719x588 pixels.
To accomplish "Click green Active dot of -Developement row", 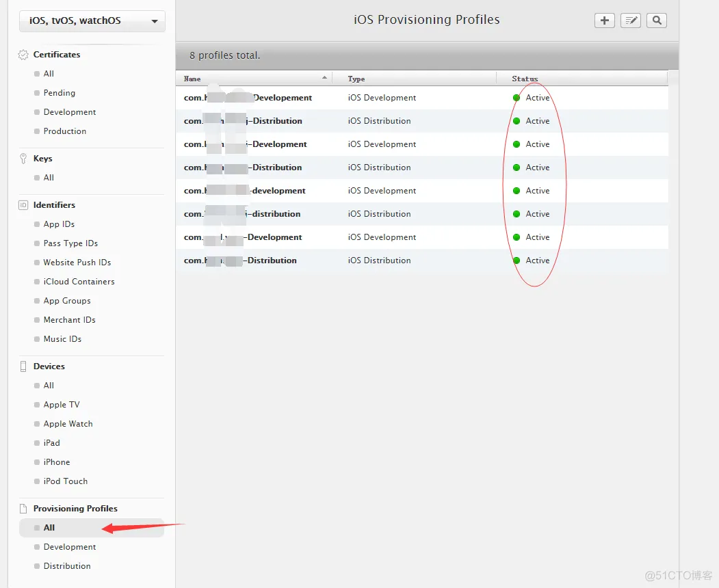I will coord(517,98).
